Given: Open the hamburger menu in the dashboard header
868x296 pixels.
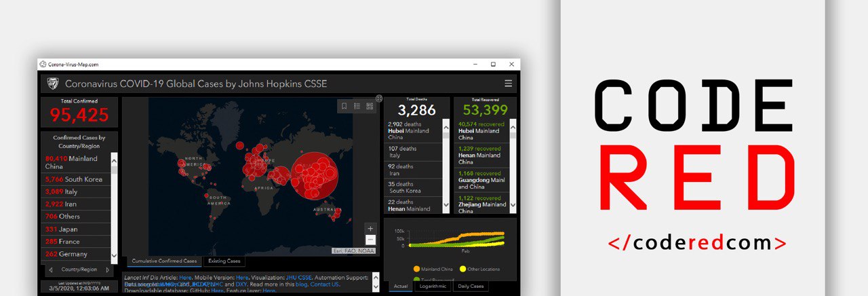Looking at the screenshot, I should [x=509, y=84].
